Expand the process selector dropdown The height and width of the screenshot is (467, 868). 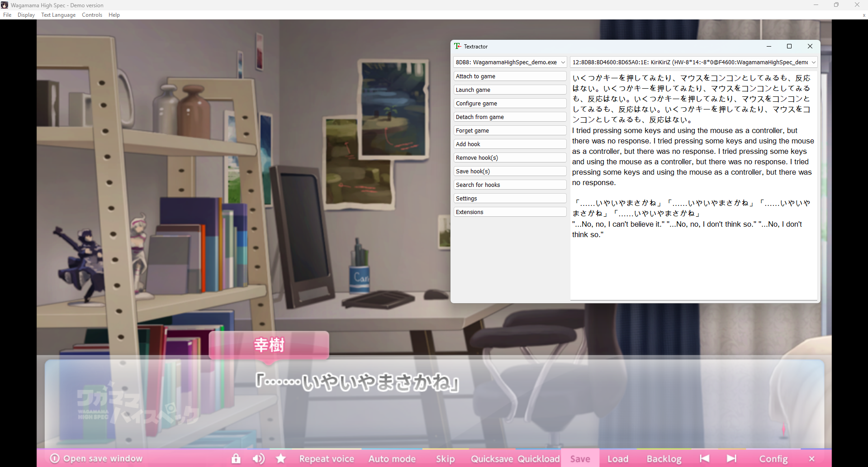coord(510,62)
